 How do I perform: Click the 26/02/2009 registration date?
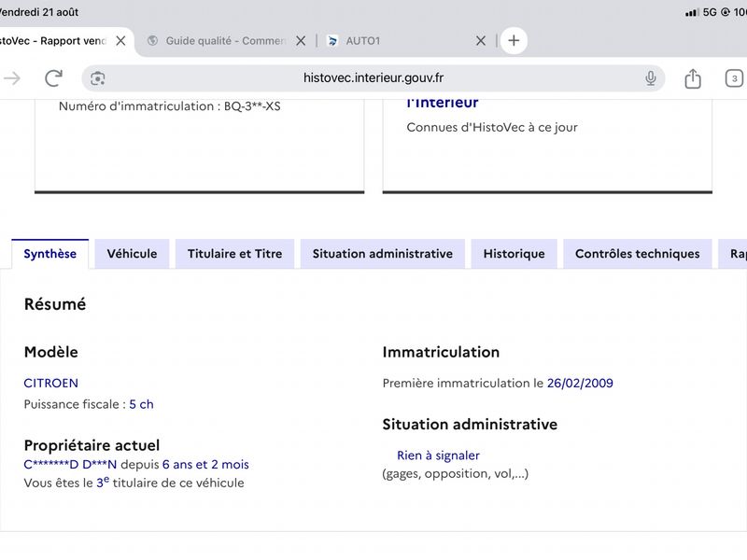pyautogui.click(x=580, y=384)
